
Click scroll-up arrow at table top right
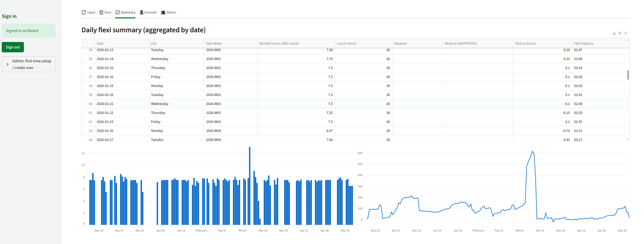click(628, 40)
